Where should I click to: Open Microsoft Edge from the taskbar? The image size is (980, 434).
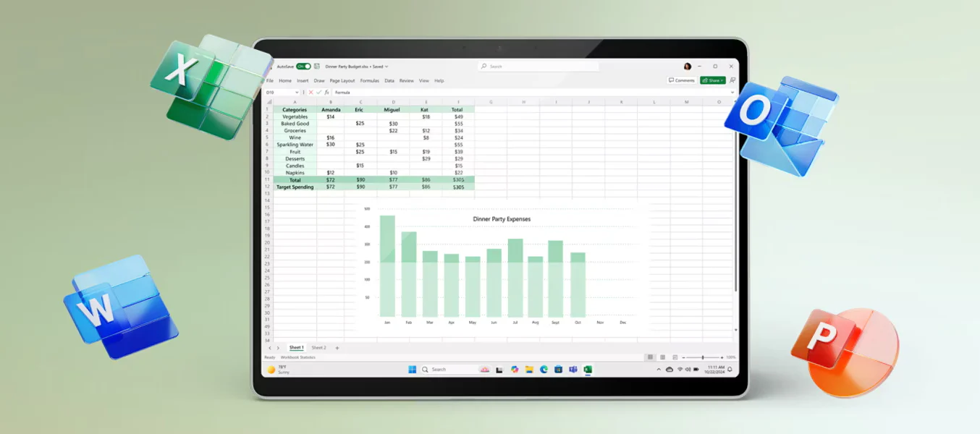[x=544, y=370]
